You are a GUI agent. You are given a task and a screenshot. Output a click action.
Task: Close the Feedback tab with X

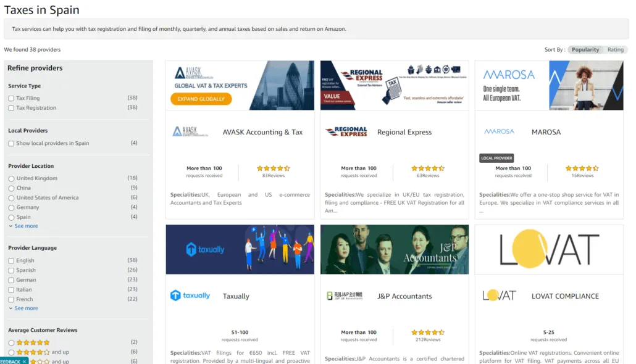click(x=24, y=362)
